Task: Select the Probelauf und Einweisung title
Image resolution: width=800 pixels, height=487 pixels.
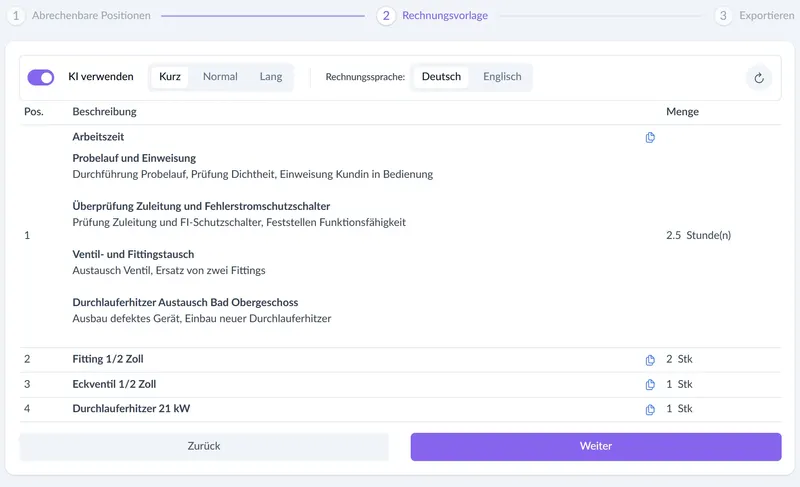Action: [134, 158]
